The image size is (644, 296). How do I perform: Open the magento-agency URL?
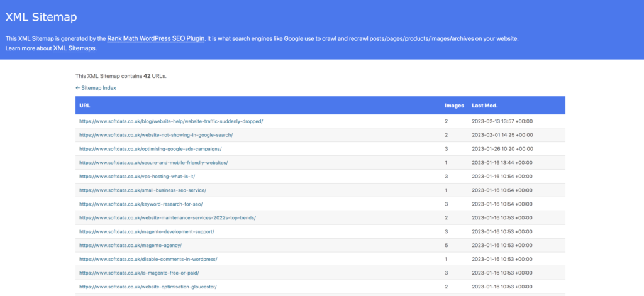point(130,245)
